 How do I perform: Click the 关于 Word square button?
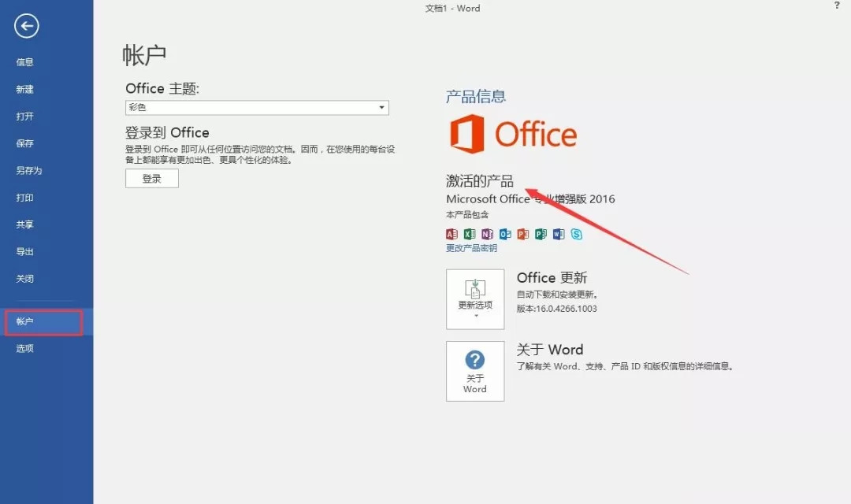click(475, 371)
